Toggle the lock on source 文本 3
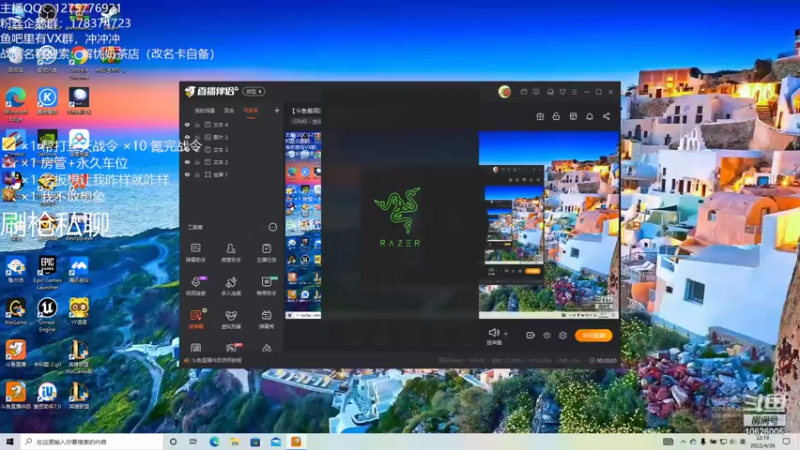 [197, 149]
